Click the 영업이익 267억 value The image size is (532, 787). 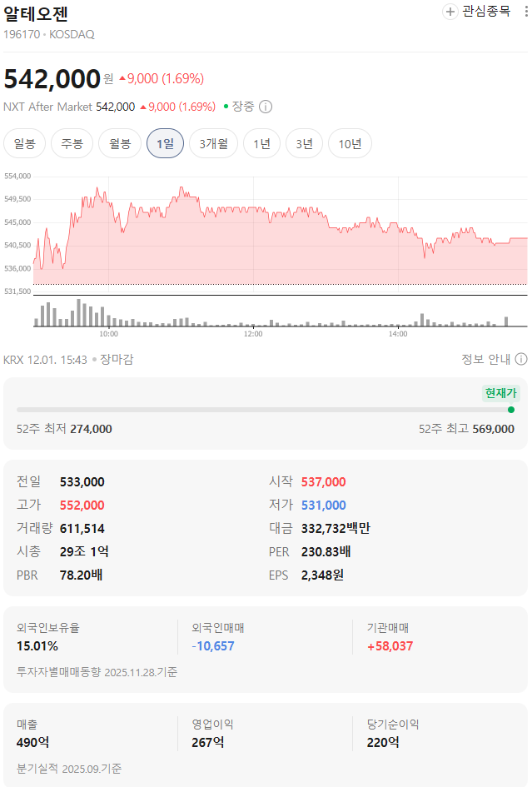[208, 742]
